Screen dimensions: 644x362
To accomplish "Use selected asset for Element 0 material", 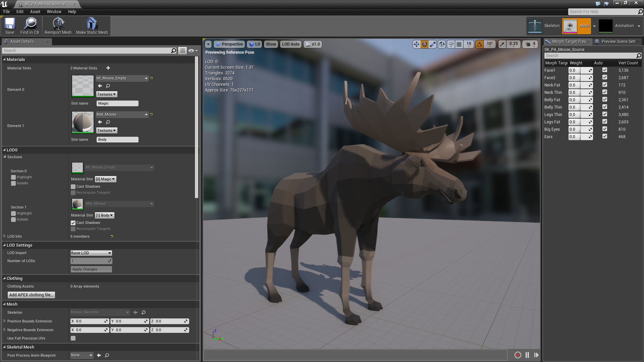I will pos(100,86).
